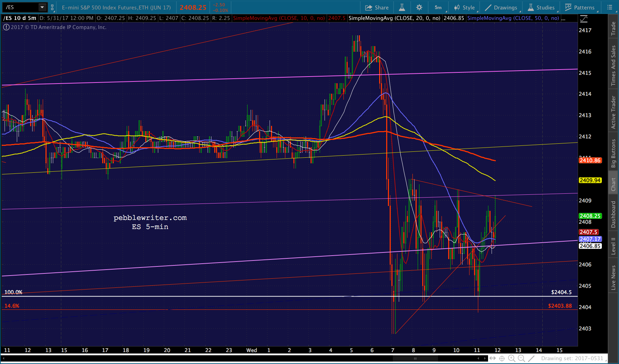Open chart settings gear icon

coord(419,7)
